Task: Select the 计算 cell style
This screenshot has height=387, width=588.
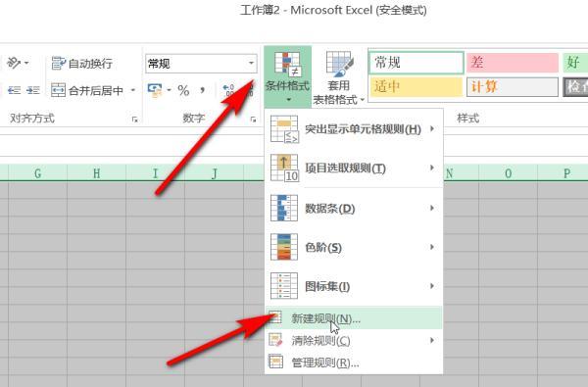Action: pyautogui.click(x=513, y=87)
